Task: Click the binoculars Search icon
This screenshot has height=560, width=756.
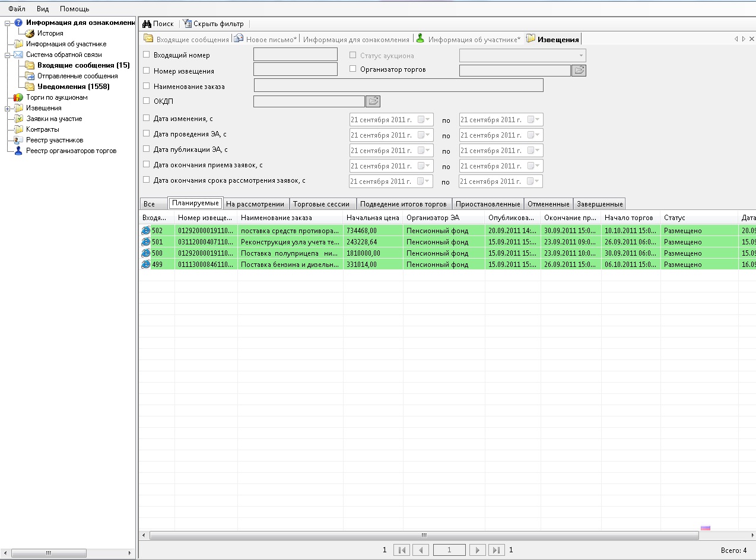Action: pyautogui.click(x=147, y=24)
